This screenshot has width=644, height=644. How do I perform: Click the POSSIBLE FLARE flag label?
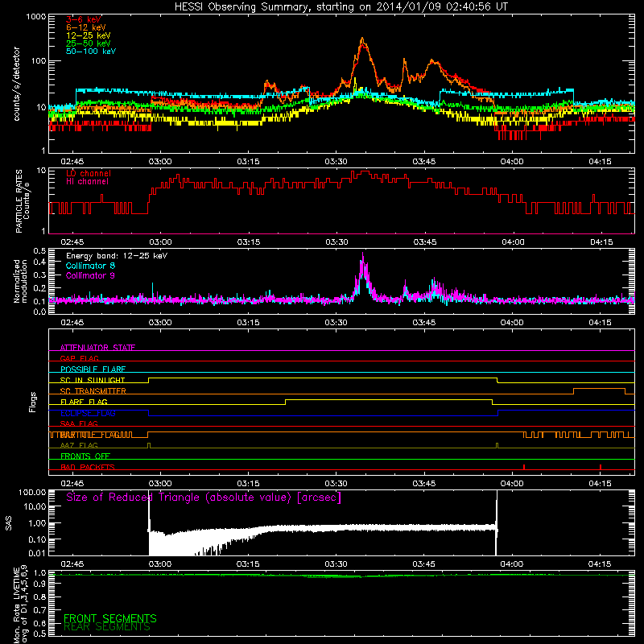(x=93, y=369)
